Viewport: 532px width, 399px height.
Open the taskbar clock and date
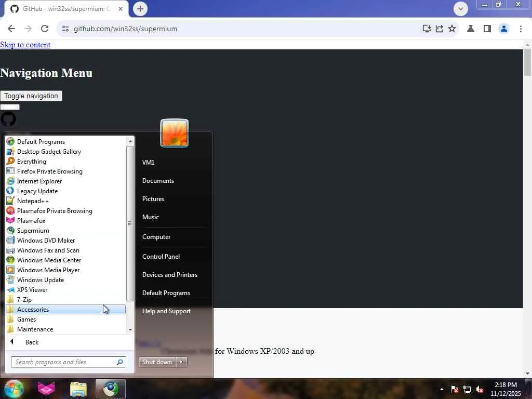pos(506,389)
